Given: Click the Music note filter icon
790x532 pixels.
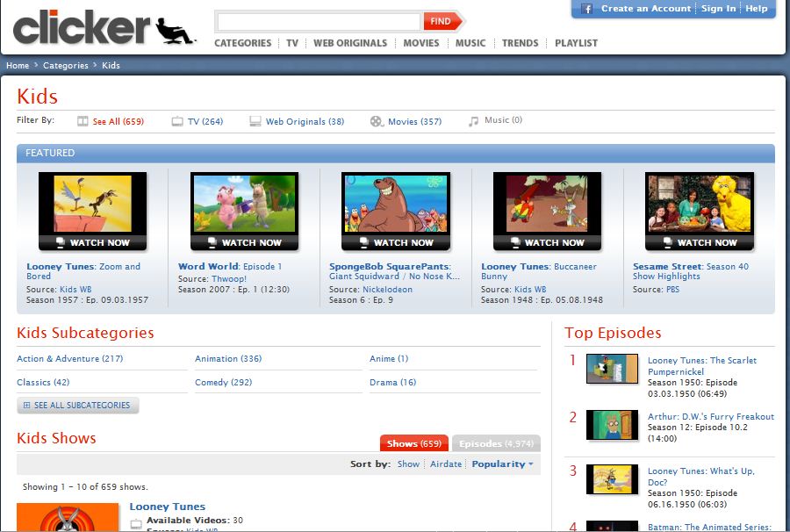Looking at the screenshot, I should 474,121.
